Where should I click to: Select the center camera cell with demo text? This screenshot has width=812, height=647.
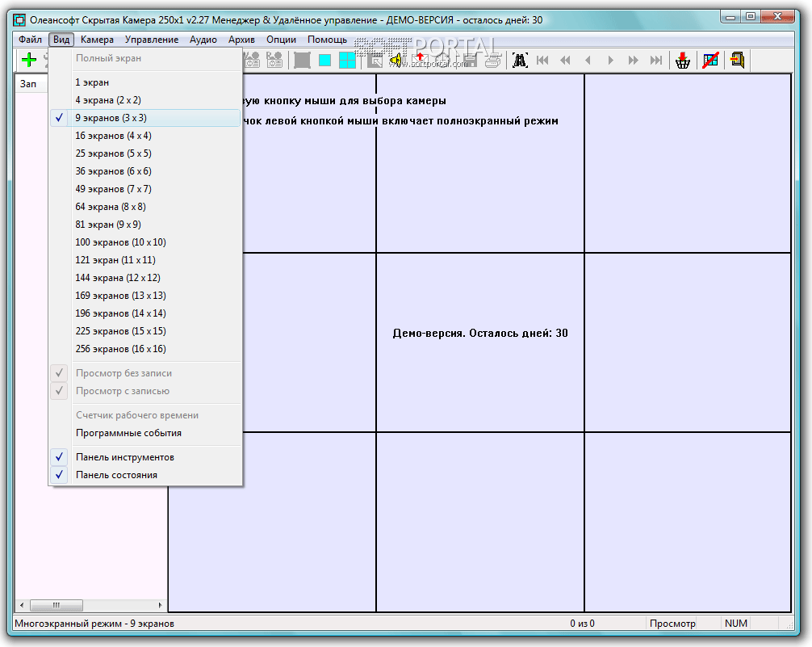click(x=480, y=342)
